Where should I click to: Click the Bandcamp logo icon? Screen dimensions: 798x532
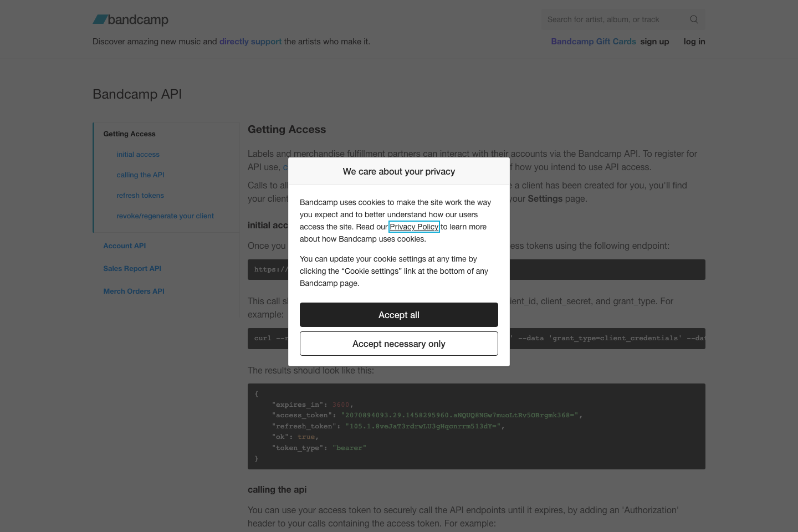tap(100, 19)
